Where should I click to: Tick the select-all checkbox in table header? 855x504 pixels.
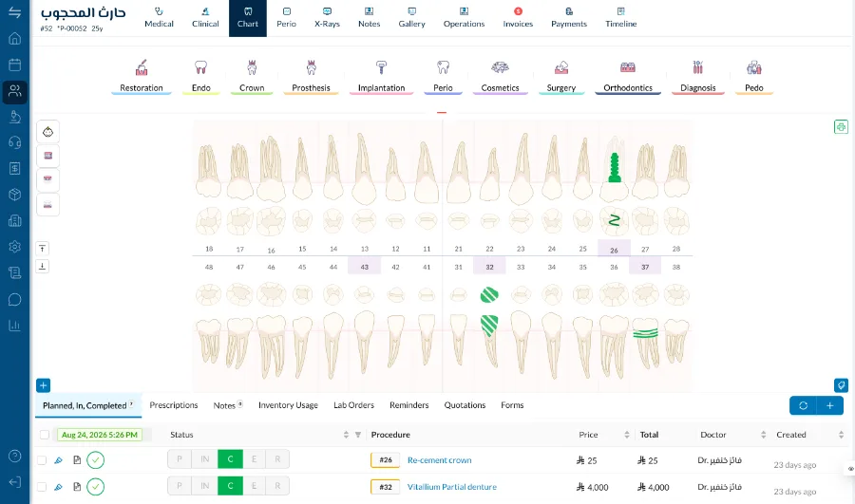tap(45, 435)
